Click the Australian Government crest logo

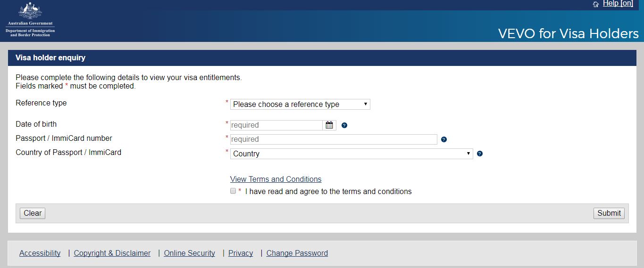(30, 11)
